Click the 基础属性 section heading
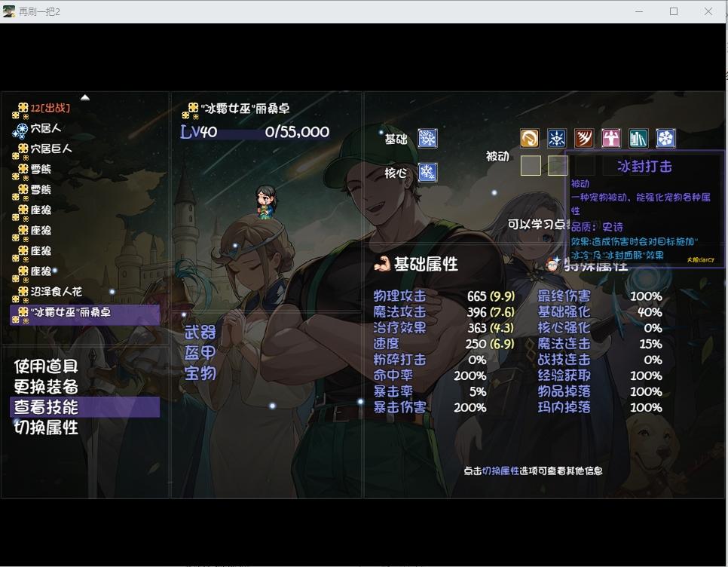728x567 pixels. (426, 264)
